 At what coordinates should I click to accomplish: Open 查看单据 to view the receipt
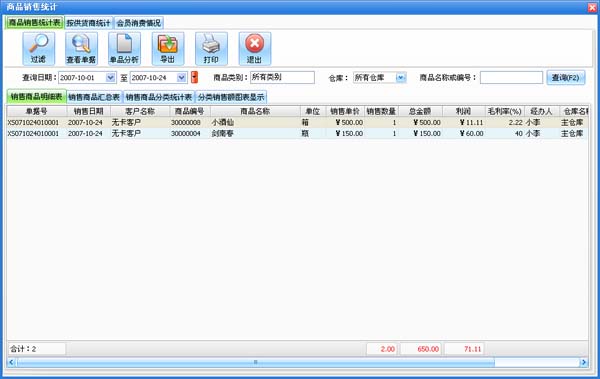(81, 49)
